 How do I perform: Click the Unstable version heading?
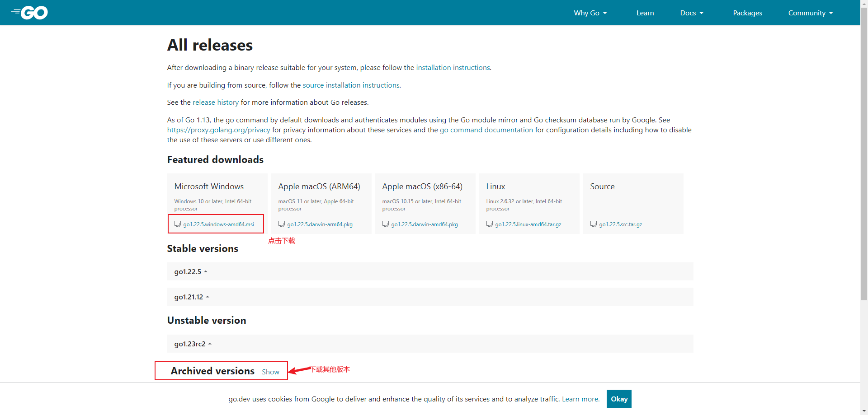(x=207, y=320)
